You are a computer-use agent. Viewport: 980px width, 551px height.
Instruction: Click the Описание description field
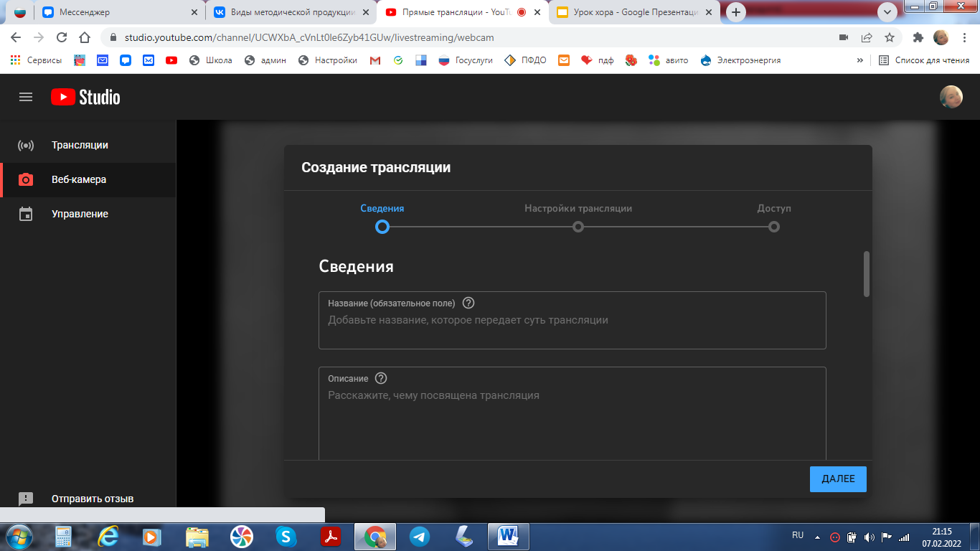pyautogui.click(x=573, y=414)
